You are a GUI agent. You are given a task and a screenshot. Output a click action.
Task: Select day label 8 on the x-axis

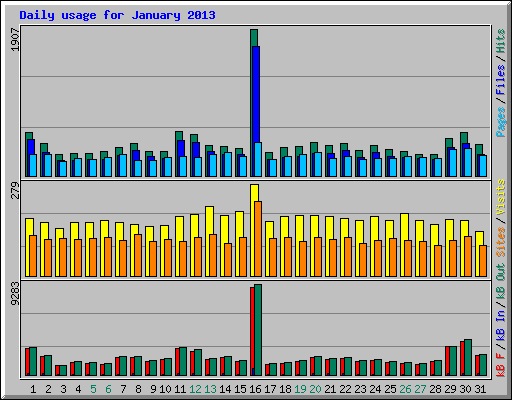pyautogui.click(x=138, y=389)
